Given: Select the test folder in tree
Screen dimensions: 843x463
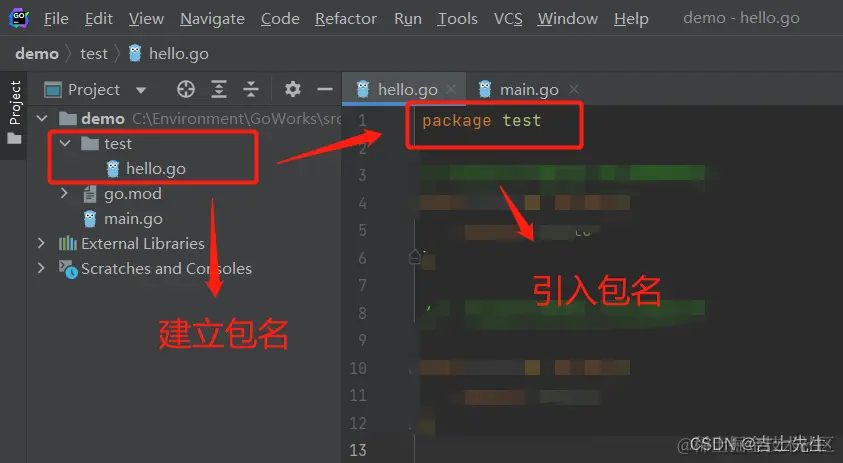Looking at the screenshot, I should [x=118, y=144].
